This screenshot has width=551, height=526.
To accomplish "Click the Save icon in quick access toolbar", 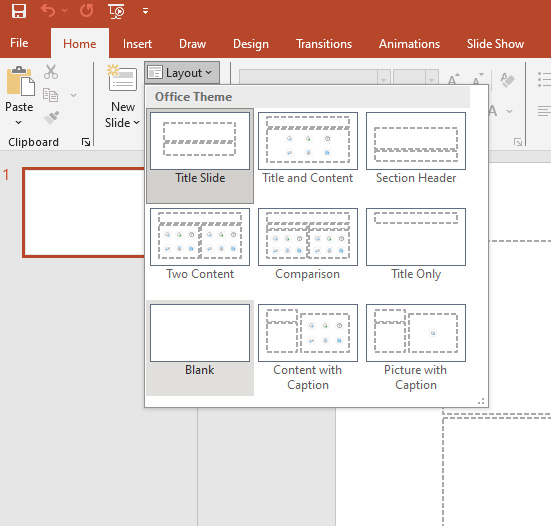I will point(19,11).
